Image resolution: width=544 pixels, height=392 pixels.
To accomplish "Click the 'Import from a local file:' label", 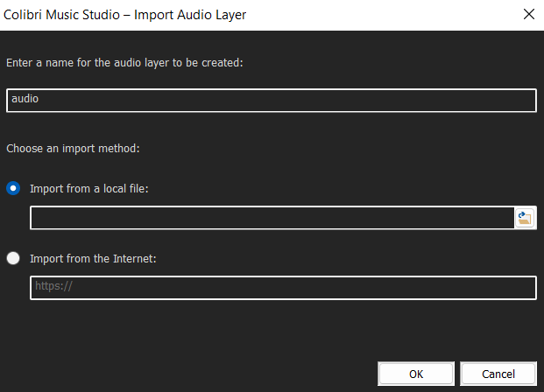I will 89,188.
